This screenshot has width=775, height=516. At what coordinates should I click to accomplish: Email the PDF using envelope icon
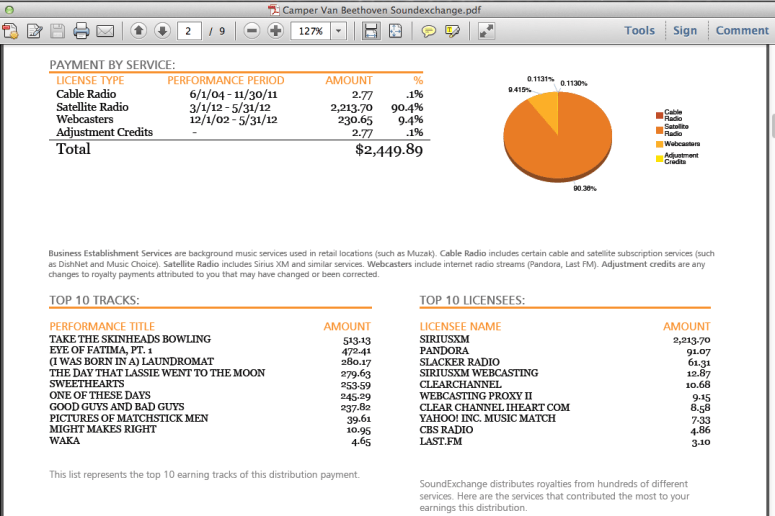[105, 31]
